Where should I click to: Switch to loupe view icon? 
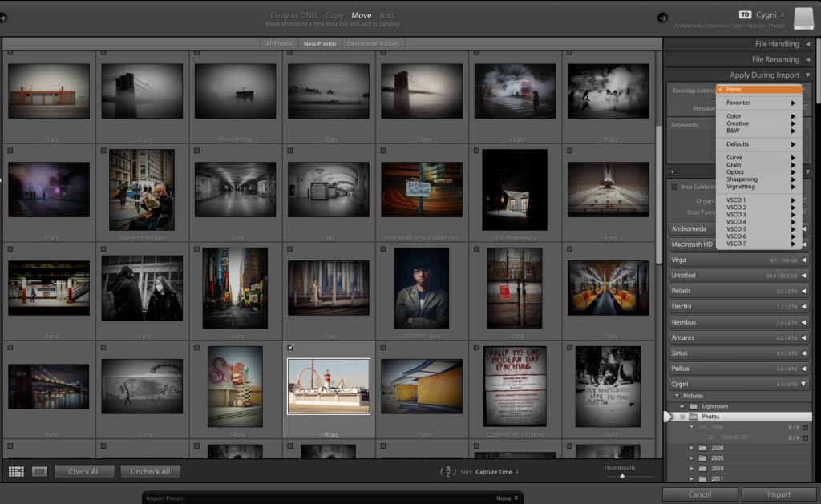(39, 472)
